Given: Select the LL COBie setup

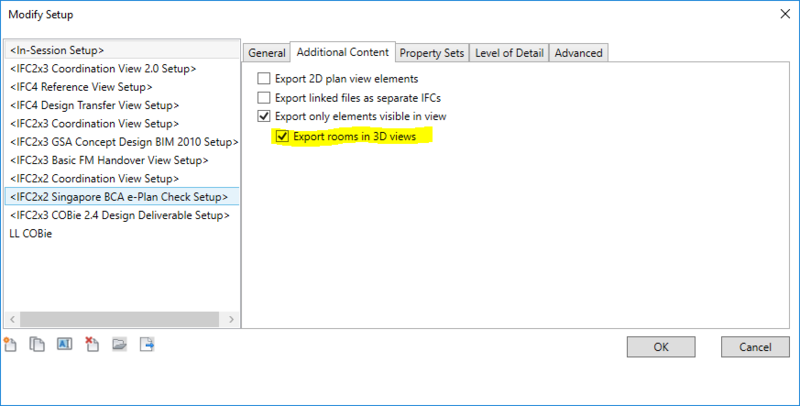Looking at the screenshot, I should pyautogui.click(x=122, y=234).
